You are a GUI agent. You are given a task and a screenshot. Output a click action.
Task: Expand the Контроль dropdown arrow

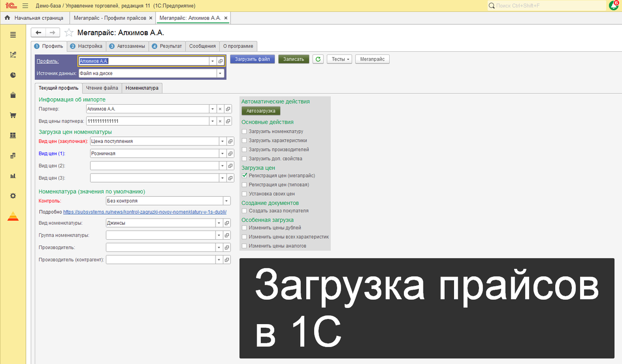coord(227,201)
